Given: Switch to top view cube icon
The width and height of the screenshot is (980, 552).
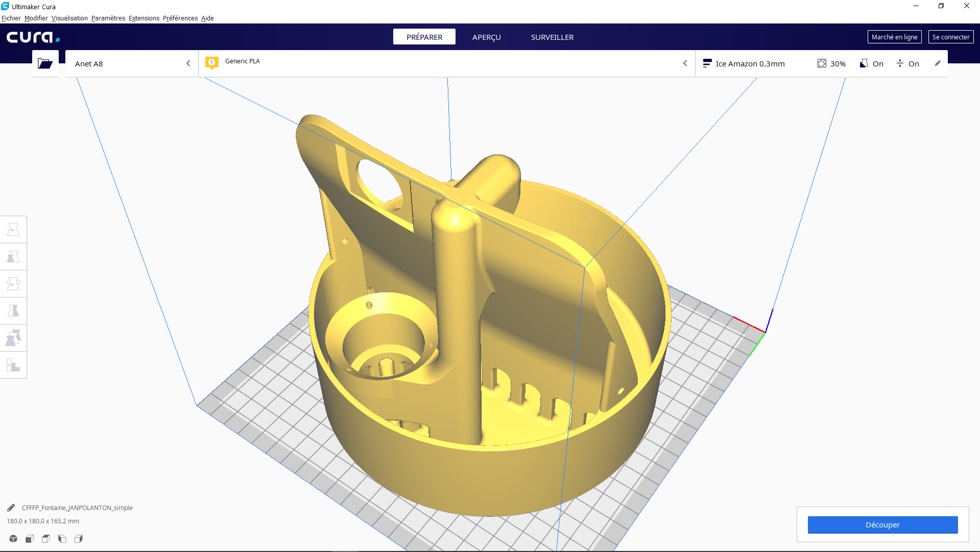Looking at the screenshot, I should pos(46,539).
